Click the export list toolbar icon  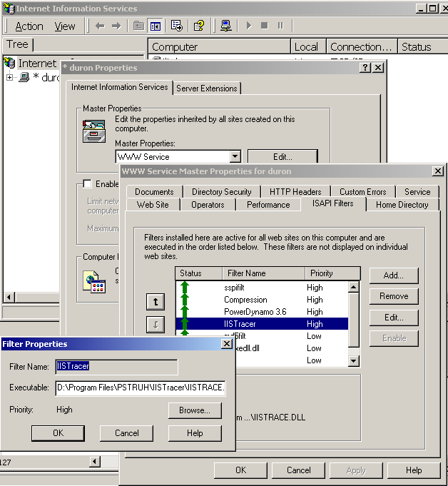177,26
